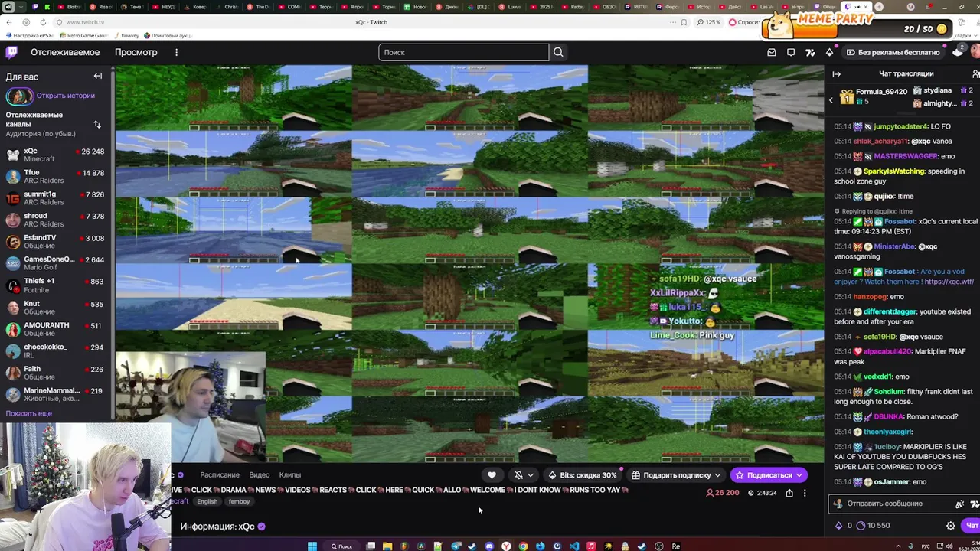Click the search magnifier button

tap(558, 52)
